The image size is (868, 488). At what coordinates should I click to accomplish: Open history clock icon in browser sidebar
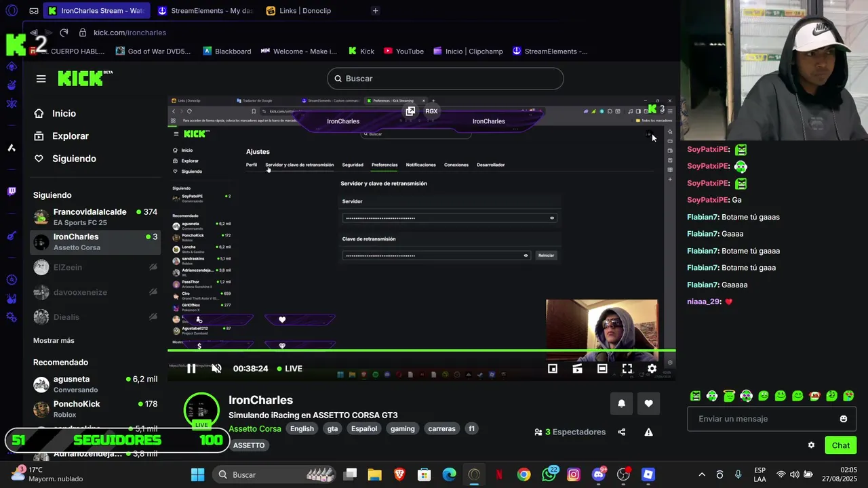coord(12,279)
